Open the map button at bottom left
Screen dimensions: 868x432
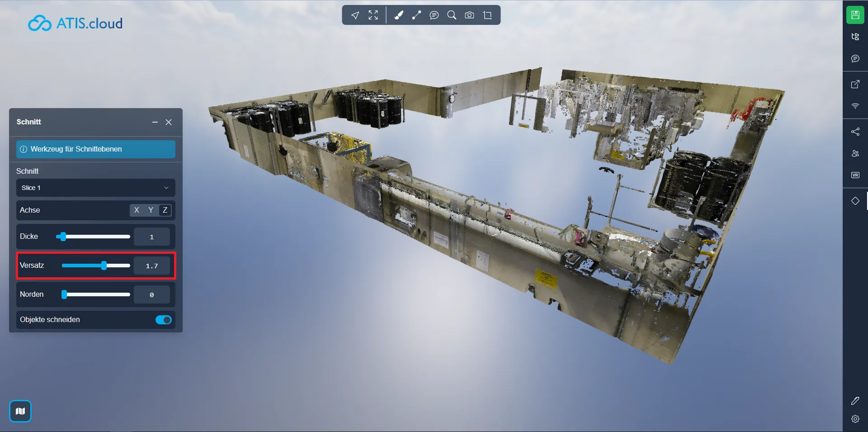[20, 411]
